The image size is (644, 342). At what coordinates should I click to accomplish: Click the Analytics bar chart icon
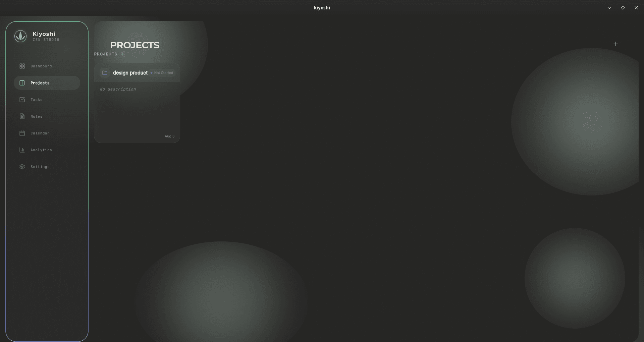click(22, 150)
